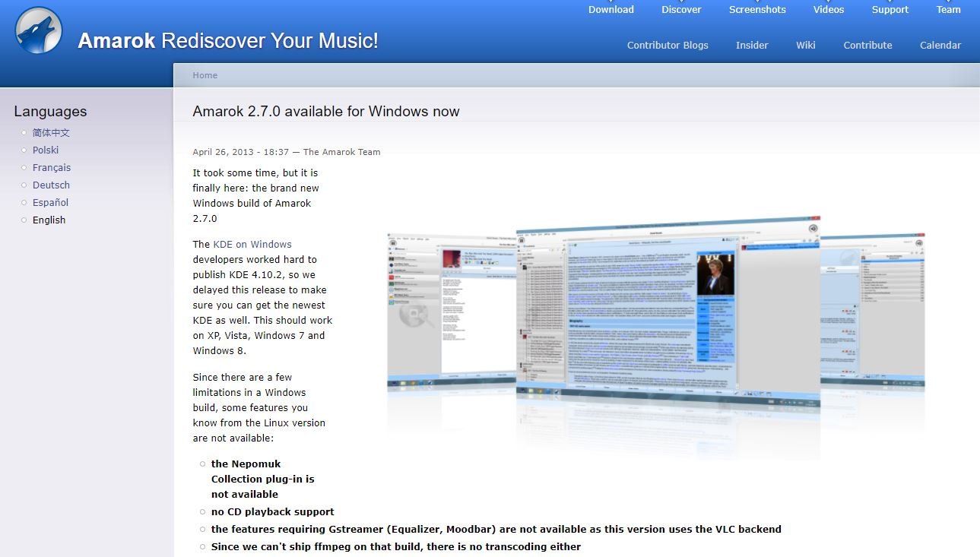This screenshot has width=980, height=557.
Task: Go to the Discover section
Action: [x=681, y=9]
